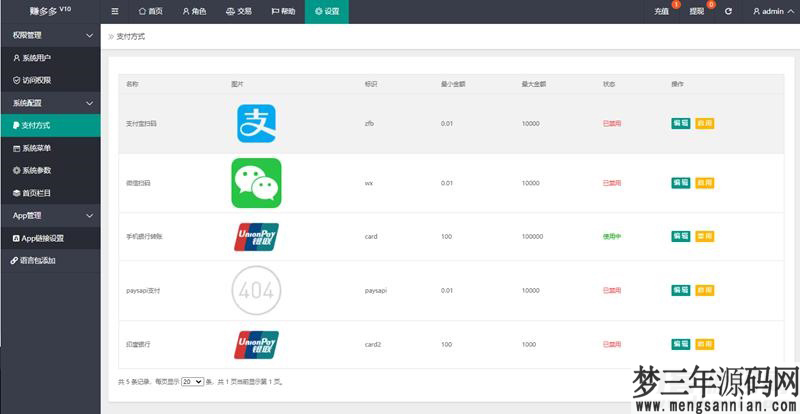Viewport: 800px width, 414px height.
Task: Toggle the hamburger sidebar collapse icon
Action: (x=115, y=11)
